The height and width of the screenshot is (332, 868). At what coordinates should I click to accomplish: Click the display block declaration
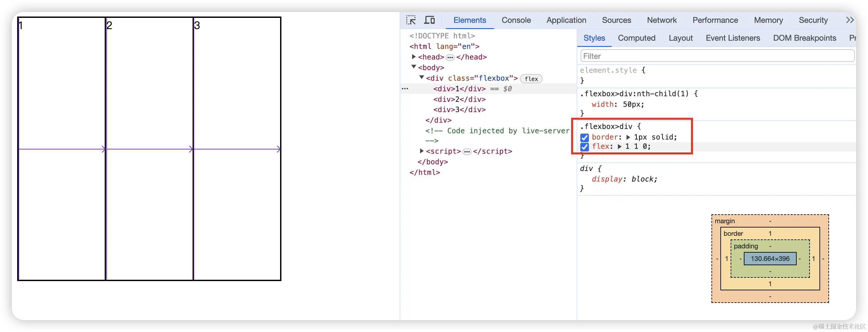pos(624,179)
